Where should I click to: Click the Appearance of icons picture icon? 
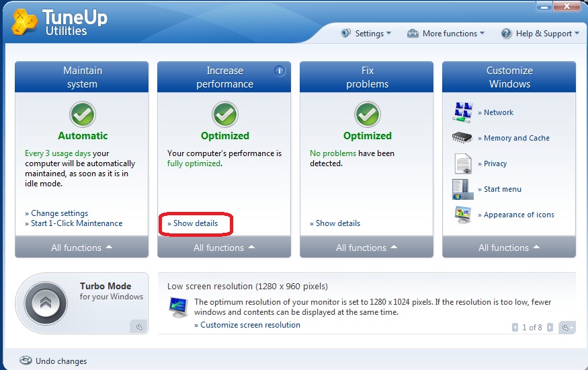click(463, 215)
